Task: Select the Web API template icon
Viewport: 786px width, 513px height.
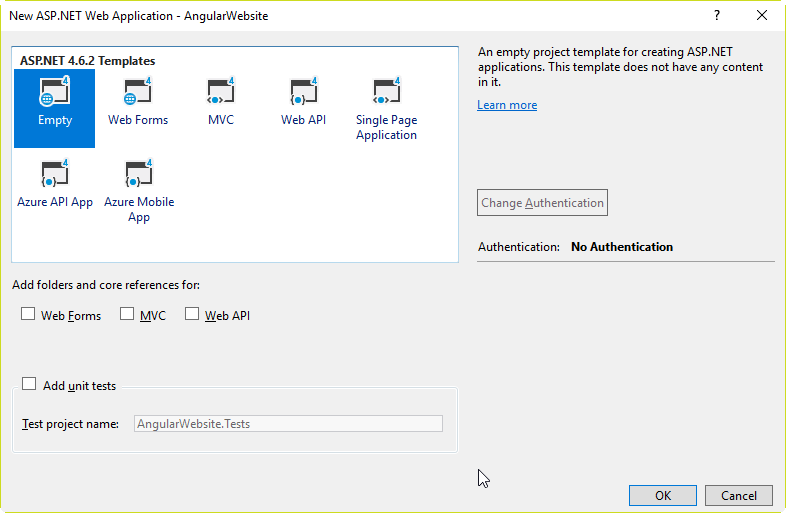Action: click(x=303, y=93)
